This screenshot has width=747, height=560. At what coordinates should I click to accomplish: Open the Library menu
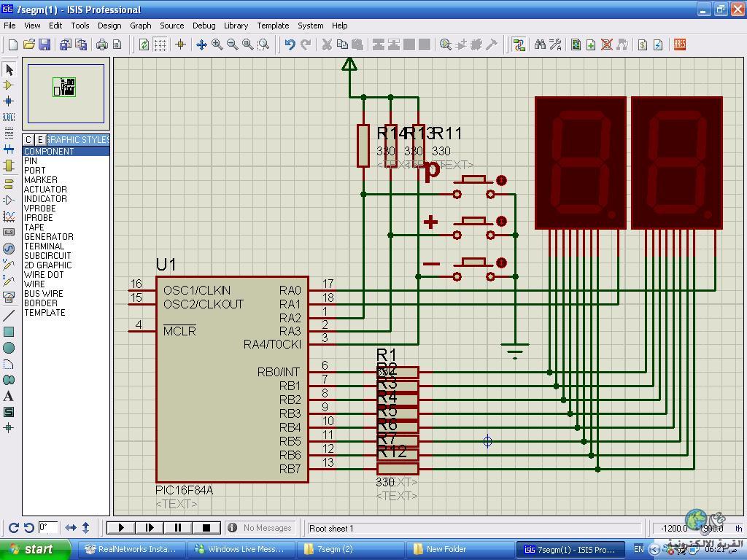click(x=236, y=26)
